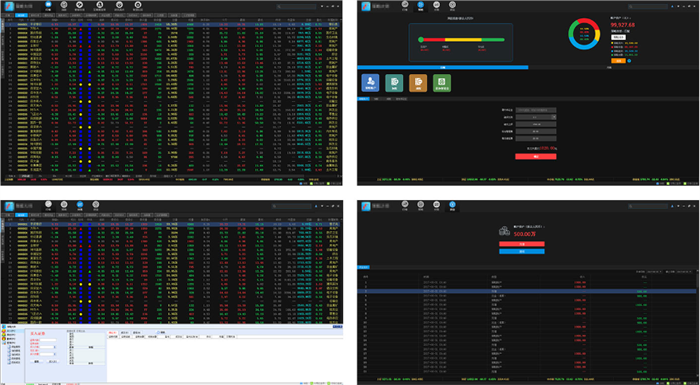700x385 pixels.
Task: Select the radio button above the order table
Action: tap(158, 333)
